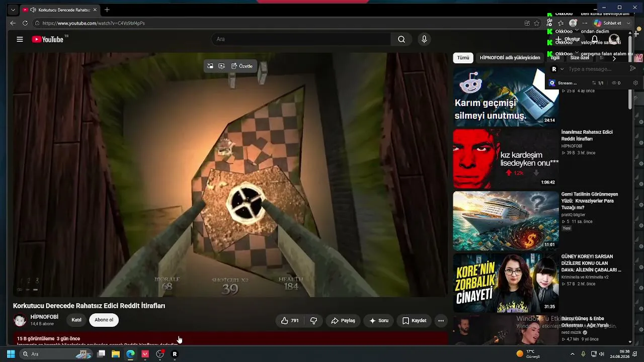Screen dimensions: 644x362
Task: Expand the R account chevron in chat
Action: [562, 69]
